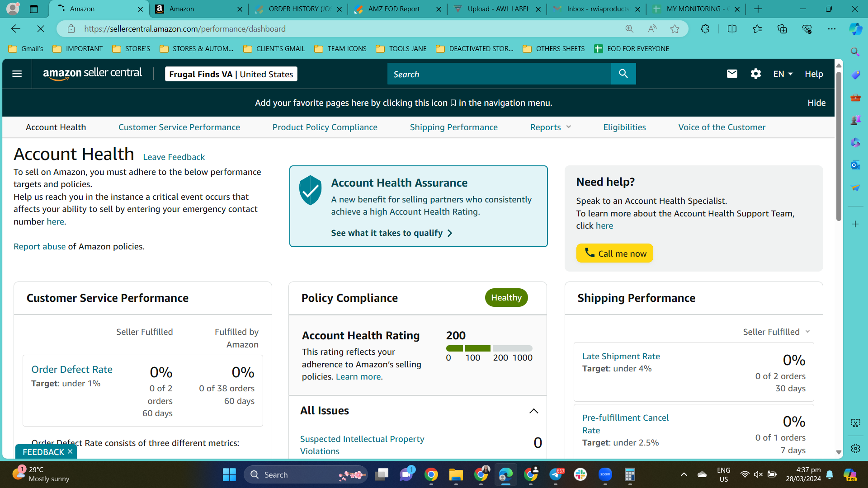Go to the Shipping Performance navigation tab
Viewport: 868px width, 488px height.
click(453, 127)
